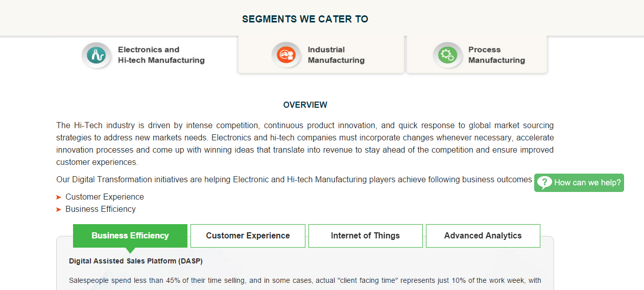This screenshot has height=290, width=644.
Task: Click the green gears Process Manufacturing icon
Action: pos(447,54)
